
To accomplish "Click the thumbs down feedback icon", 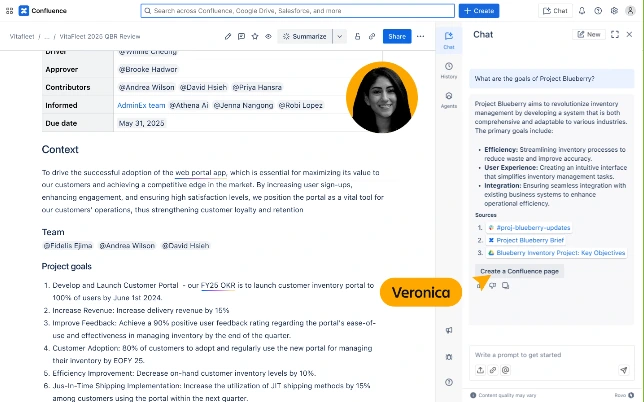I will [492, 285].
